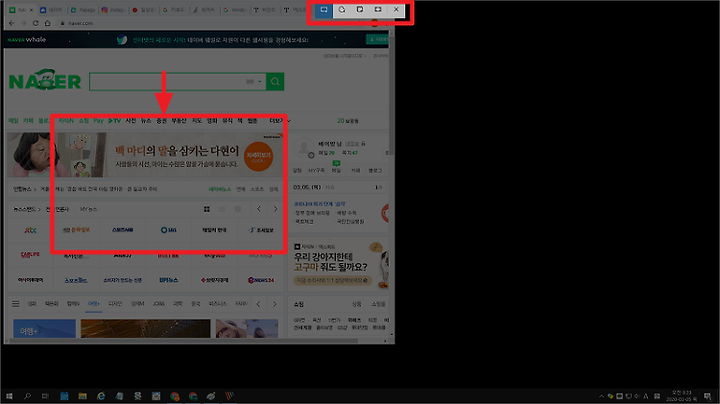The height and width of the screenshot is (404, 720).
Task: Open the topic hamburger menu
Action: point(16,304)
